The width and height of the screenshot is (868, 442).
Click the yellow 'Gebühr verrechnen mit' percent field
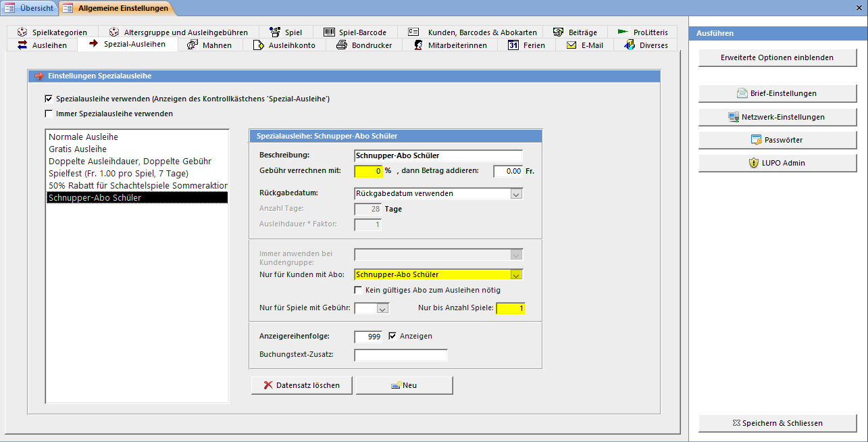[x=368, y=172]
